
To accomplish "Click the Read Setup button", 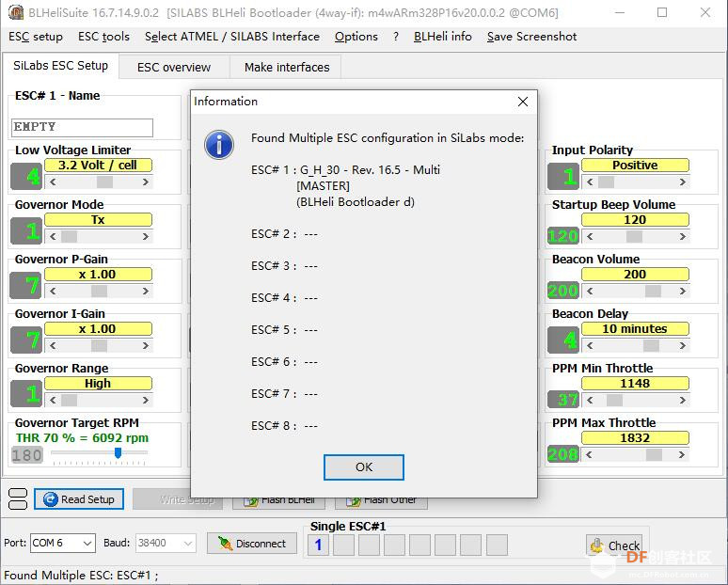I will 79,499.
